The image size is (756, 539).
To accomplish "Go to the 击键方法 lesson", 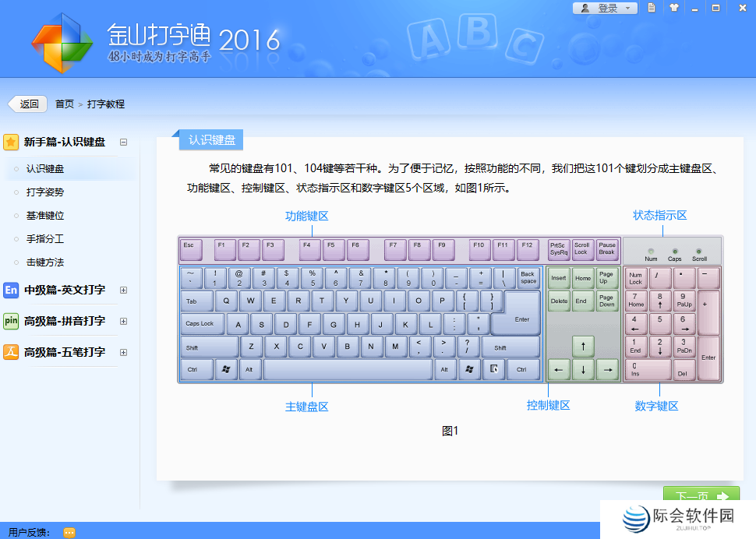I will tap(45, 262).
